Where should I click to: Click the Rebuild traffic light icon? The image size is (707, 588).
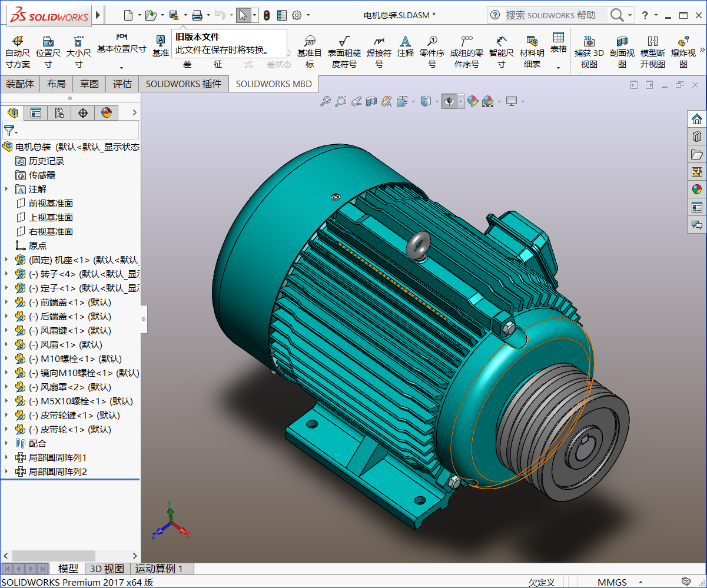[x=267, y=15]
